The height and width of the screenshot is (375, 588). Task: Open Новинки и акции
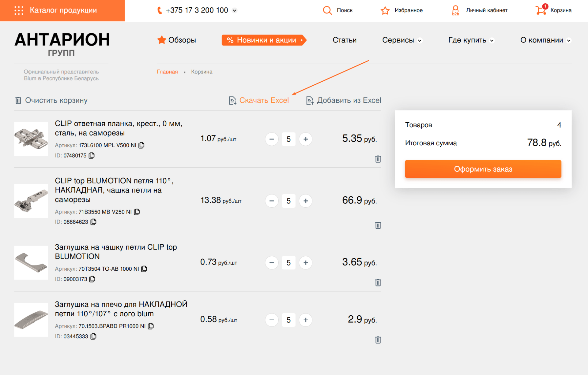pos(264,40)
